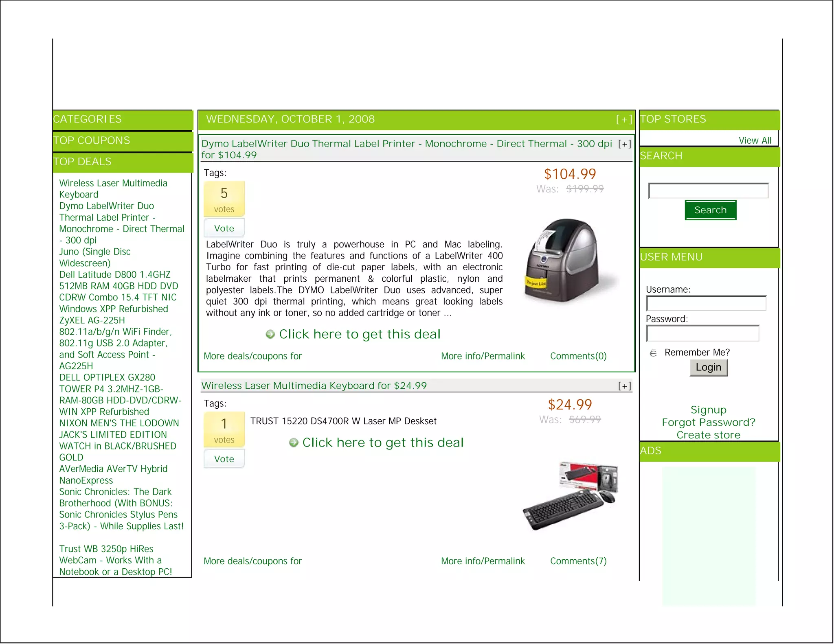
Task: Focus the Username input field
Action: pos(706,304)
